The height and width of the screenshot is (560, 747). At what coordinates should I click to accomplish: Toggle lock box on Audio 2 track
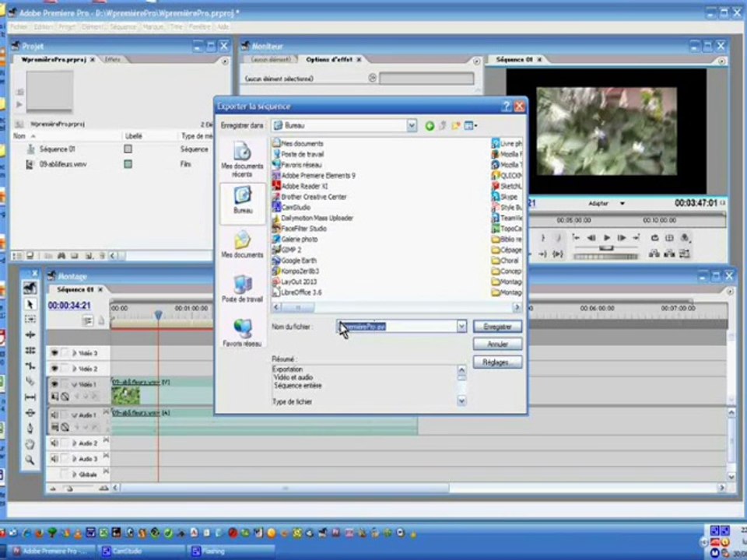click(x=65, y=443)
